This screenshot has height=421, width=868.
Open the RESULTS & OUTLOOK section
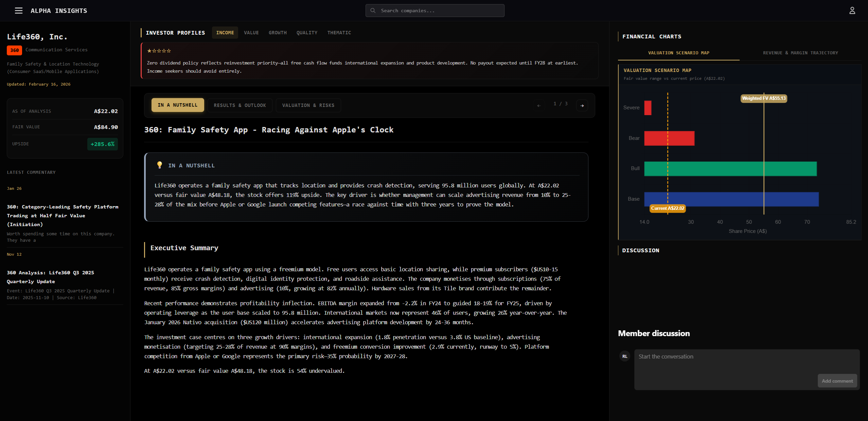[240, 105]
